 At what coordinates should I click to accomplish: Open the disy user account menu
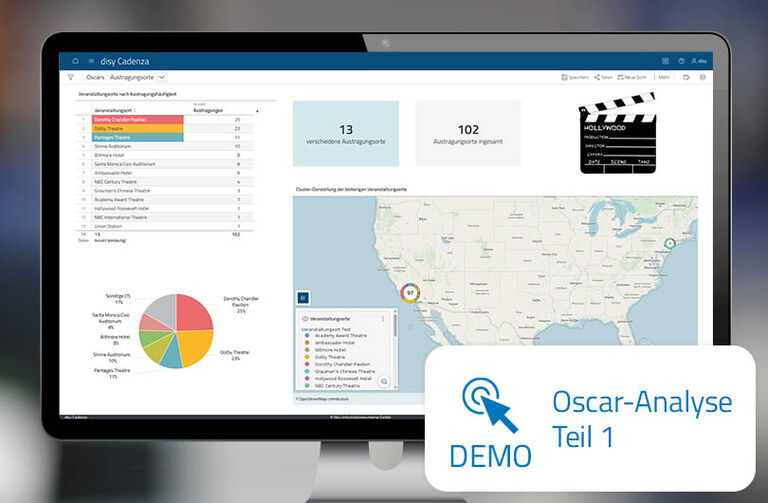[x=699, y=61]
